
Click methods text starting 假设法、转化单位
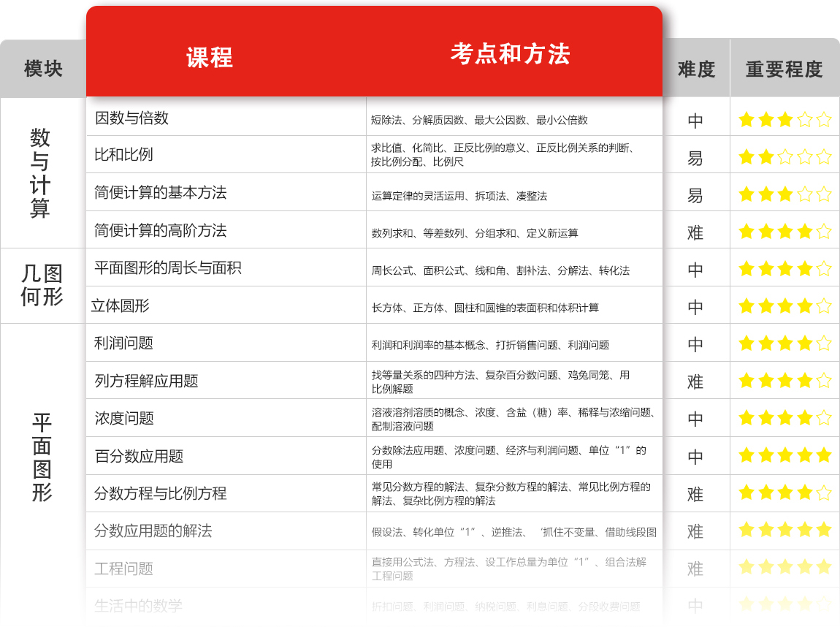coord(513,532)
